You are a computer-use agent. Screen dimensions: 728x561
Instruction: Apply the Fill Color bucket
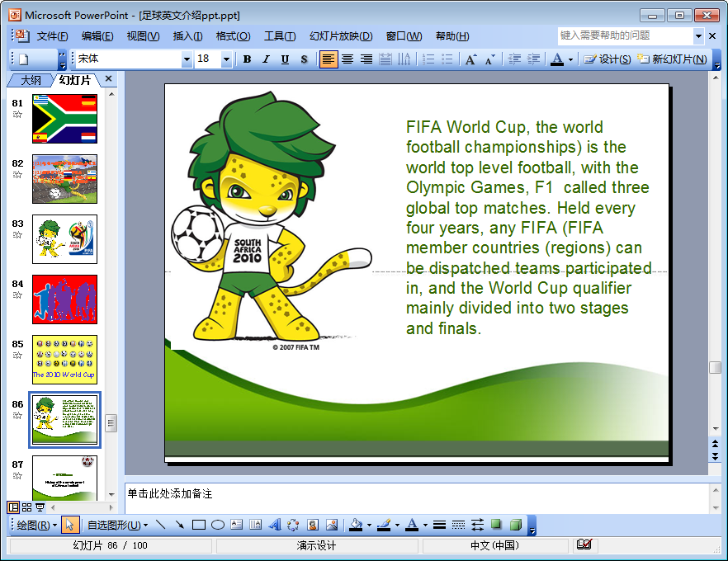click(x=356, y=525)
